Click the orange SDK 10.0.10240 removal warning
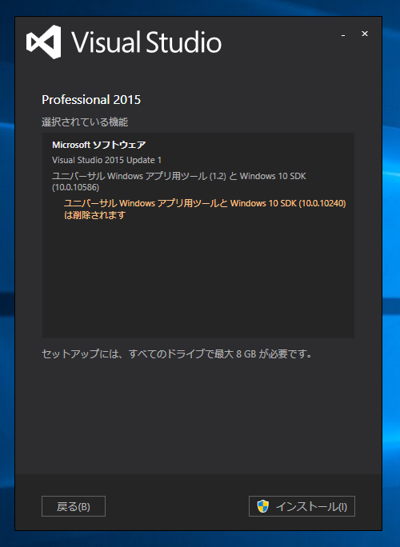Image resolution: width=400 pixels, height=547 pixels. (205, 209)
